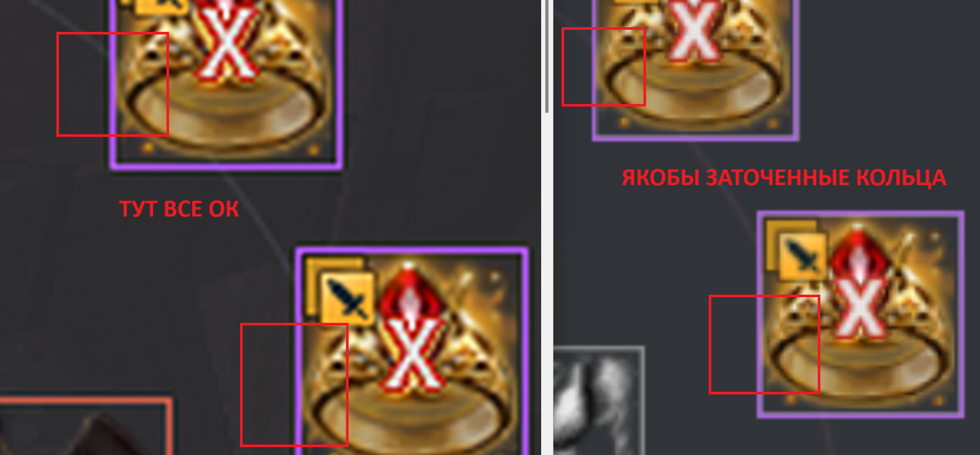Screen dimensions: 980x455
Task: Click red X on right panel's lower ring
Action: click(x=859, y=308)
